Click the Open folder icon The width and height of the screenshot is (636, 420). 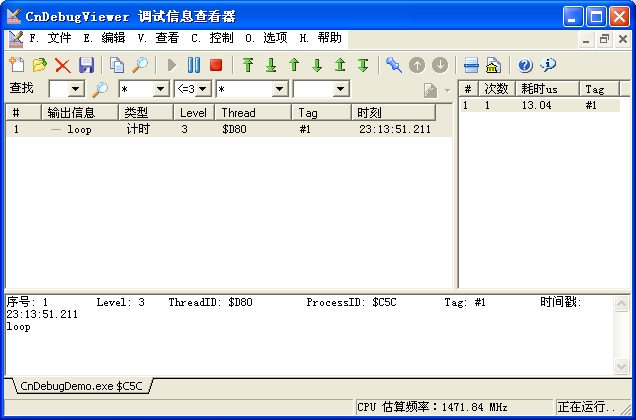(39, 65)
